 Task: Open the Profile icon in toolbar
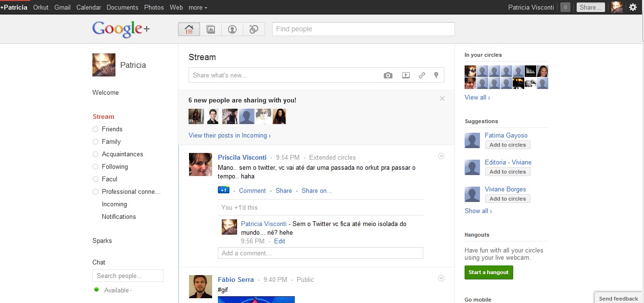[232, 29]
